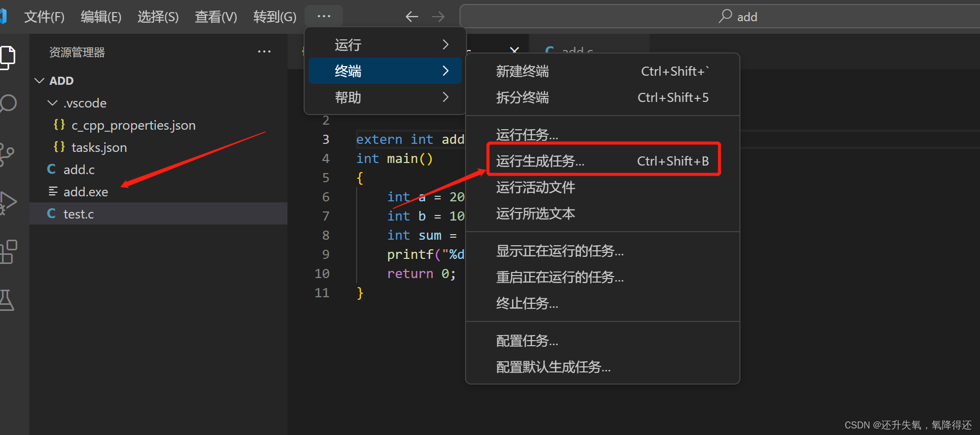
Task: Click the 资源管理器 panel title
Action: (77, 52)
